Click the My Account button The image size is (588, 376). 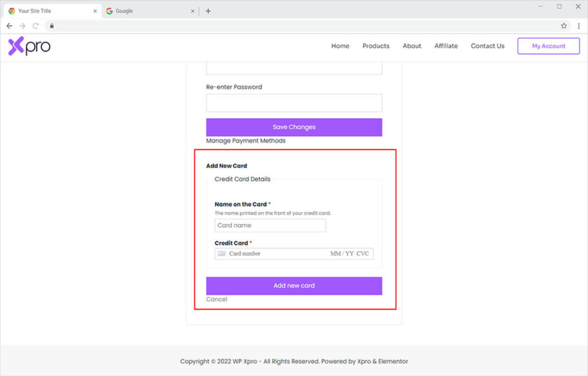[x=548, y=46]
